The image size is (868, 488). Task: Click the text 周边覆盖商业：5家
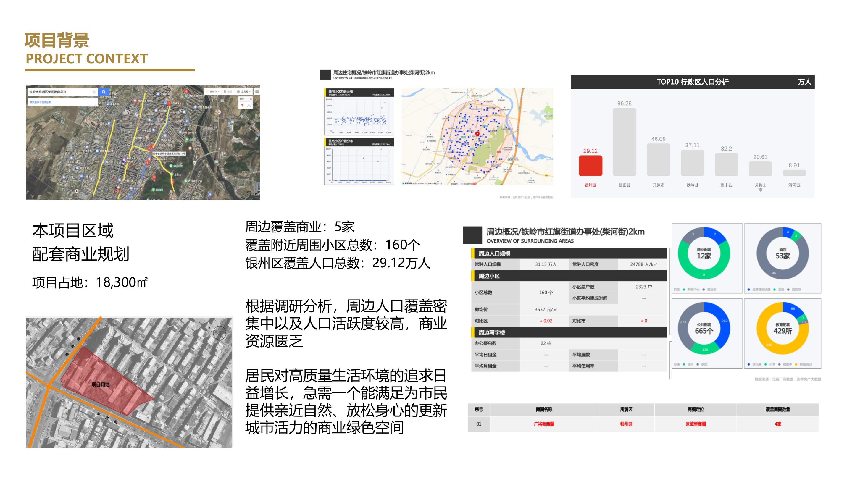300,227
